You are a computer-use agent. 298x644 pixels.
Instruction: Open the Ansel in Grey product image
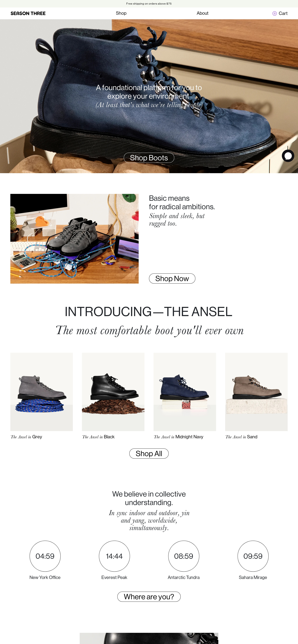(41, 392)
